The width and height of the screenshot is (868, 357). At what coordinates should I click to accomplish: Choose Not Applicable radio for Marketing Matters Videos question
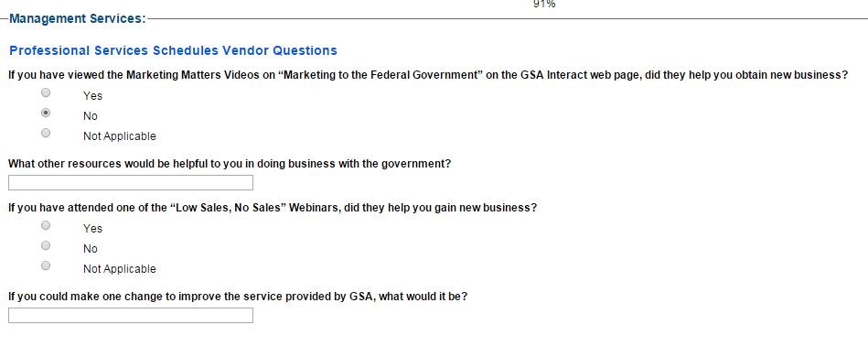(46, 133)
